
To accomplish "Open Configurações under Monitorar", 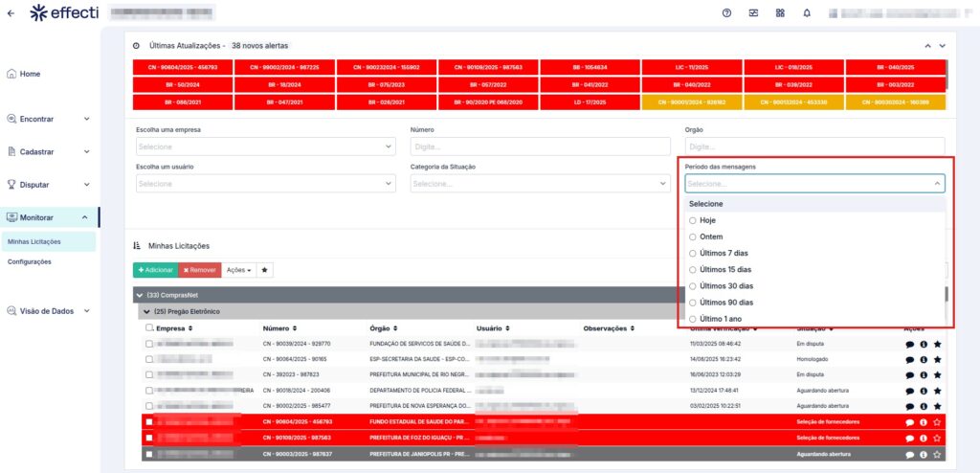I will [x=30, y=261].
